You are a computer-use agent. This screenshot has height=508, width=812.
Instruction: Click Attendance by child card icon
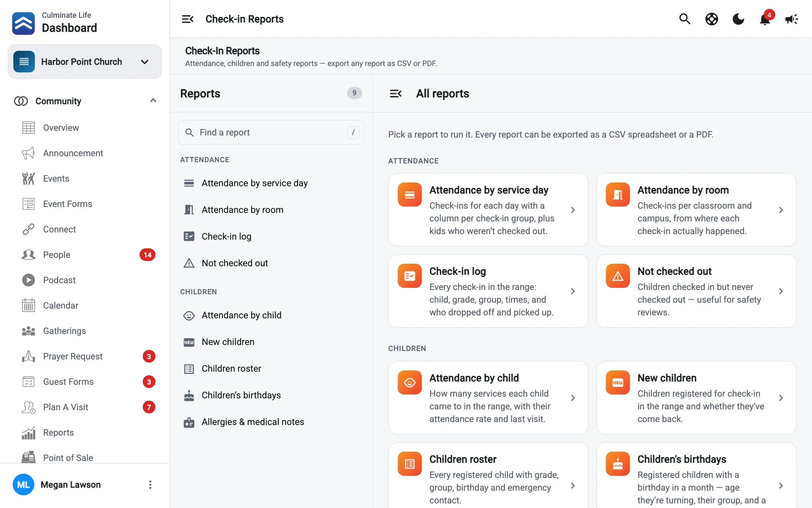pyautogui.click(x=409, y=383)
